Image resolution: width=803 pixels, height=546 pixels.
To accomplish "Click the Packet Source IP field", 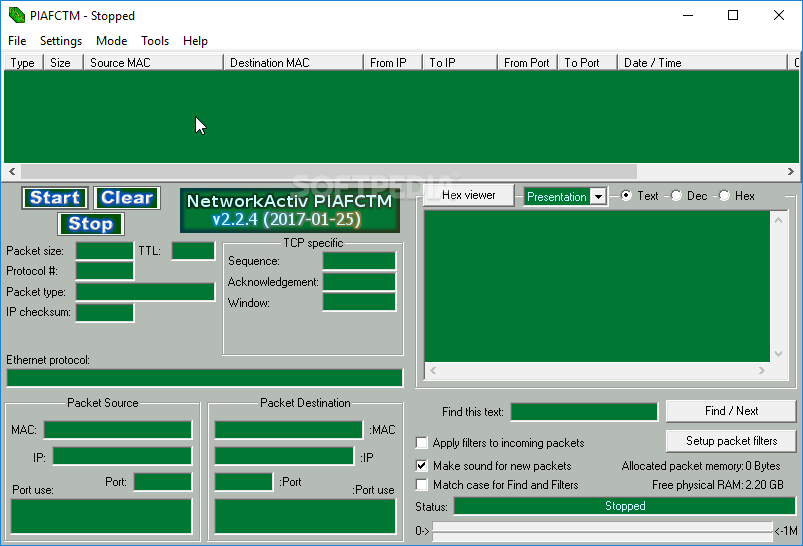I will point(122,456).
